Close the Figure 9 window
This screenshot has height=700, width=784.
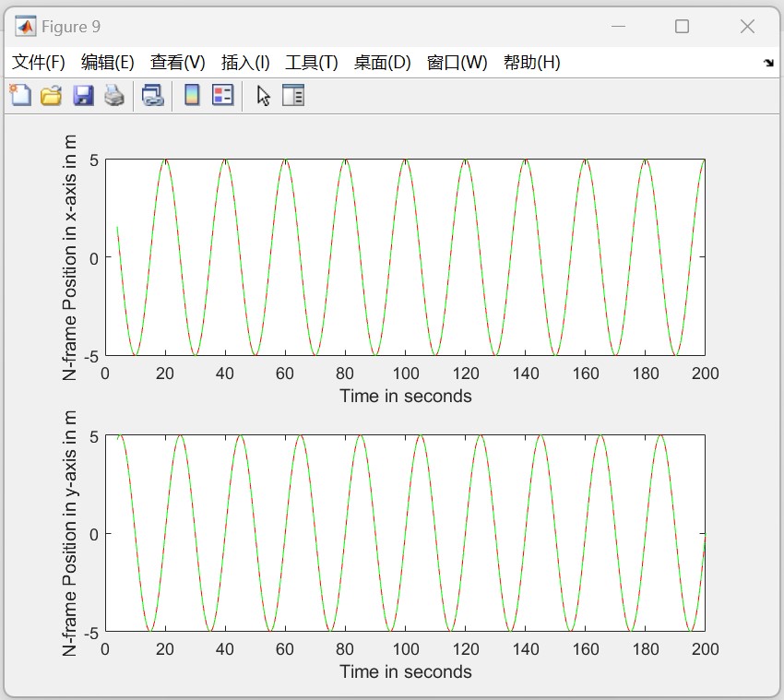tap(747, 27)
